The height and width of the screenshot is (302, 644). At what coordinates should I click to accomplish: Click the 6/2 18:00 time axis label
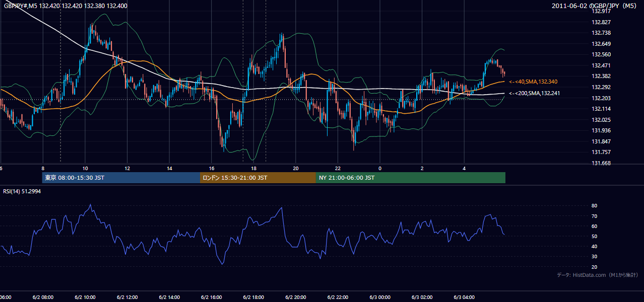coord(253,297)
